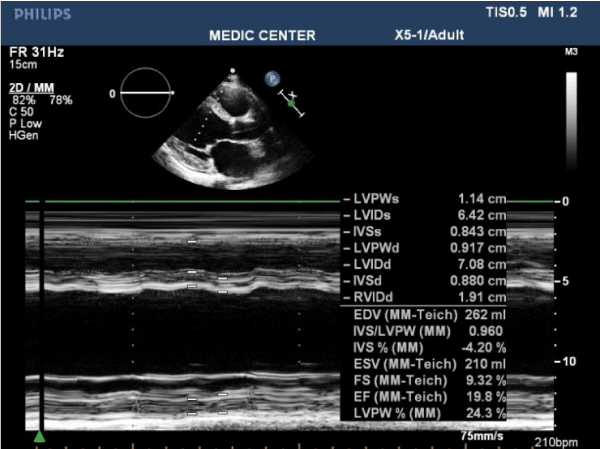The width and height of the screenshot is (600, 449).
Task: Click the 210bpm heart rate readout
Action: point(555,441)
